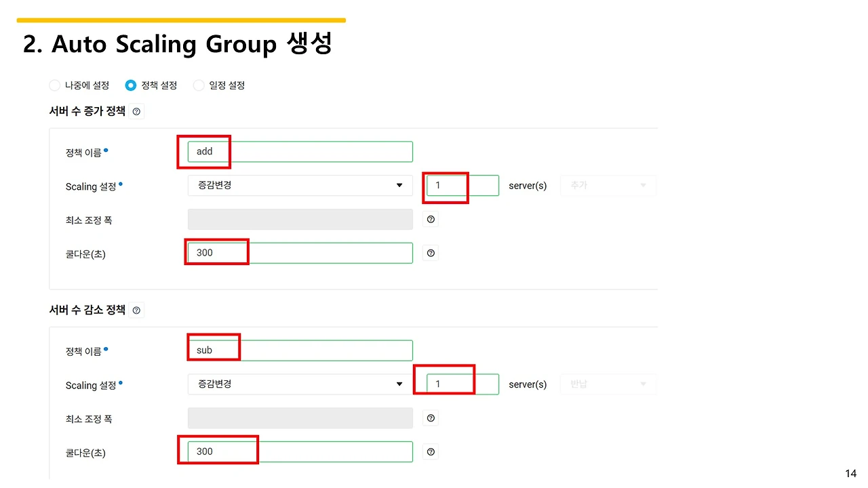Select the 나중에 설정 radio option

coord(55,85)
